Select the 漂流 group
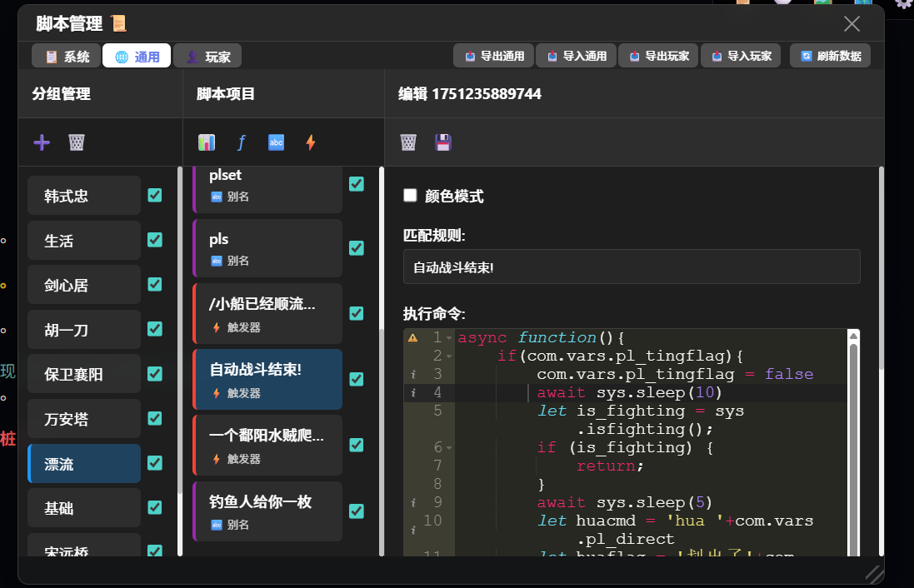The height and width of the screenshot is (588, 914). pos(84,464)
